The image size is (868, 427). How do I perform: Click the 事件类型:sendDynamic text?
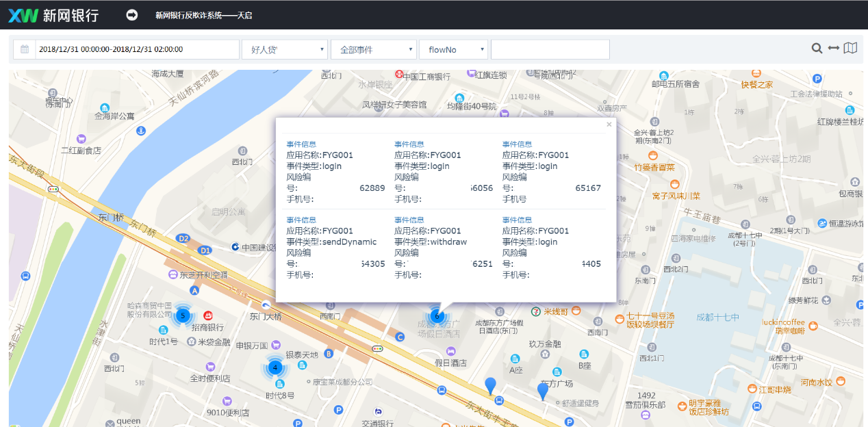point(331,242)
